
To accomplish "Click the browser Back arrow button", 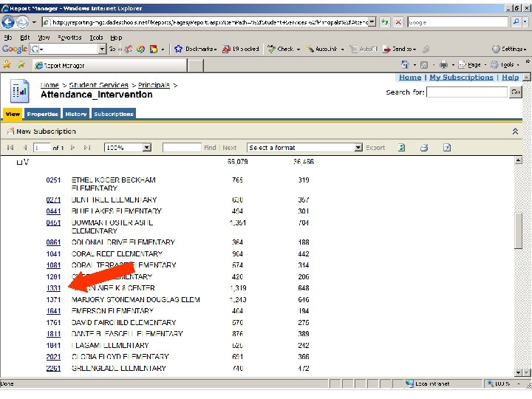I will [8, 22].
